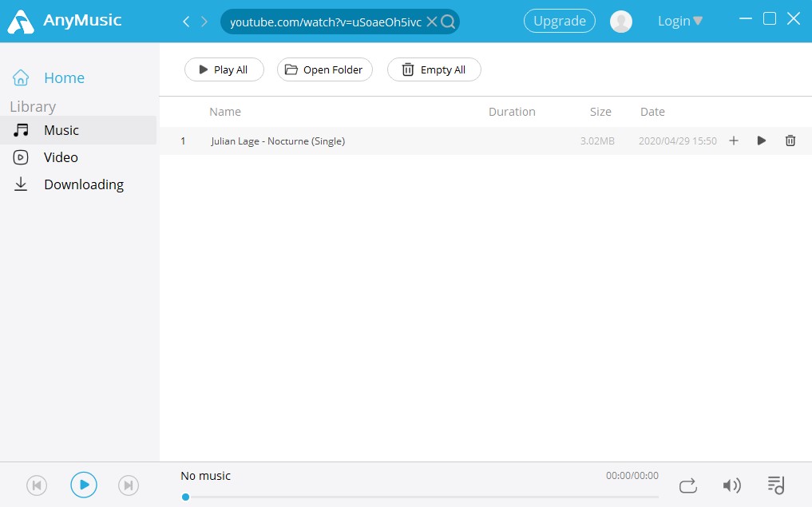This screenshot has width=812, height=507.
Task: Open the playlist queue icon
Action: point(776,485)
